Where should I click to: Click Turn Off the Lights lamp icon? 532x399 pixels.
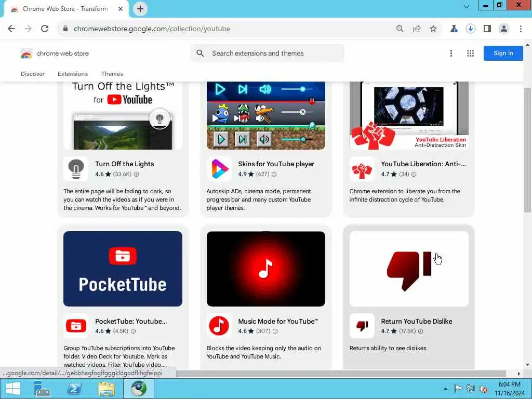tap(76, 169)
